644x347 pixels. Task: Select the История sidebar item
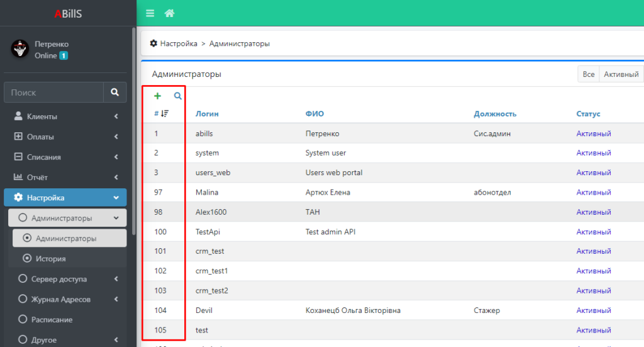tap(50, 258)
